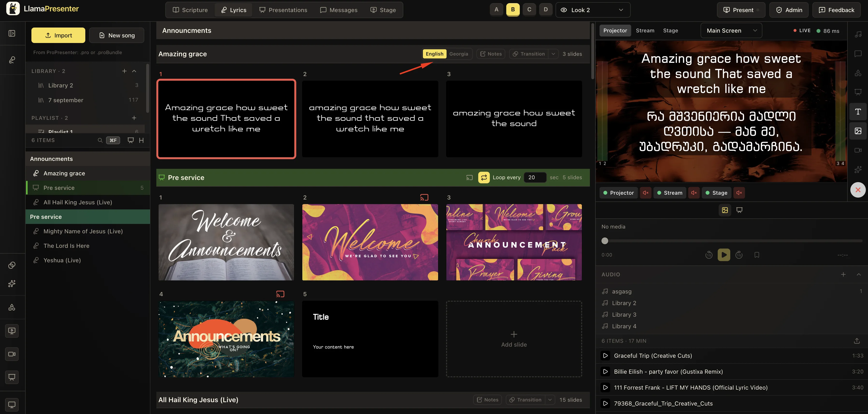Click the Present button
The image size is (868, 414).
click(x=741, y=10)
